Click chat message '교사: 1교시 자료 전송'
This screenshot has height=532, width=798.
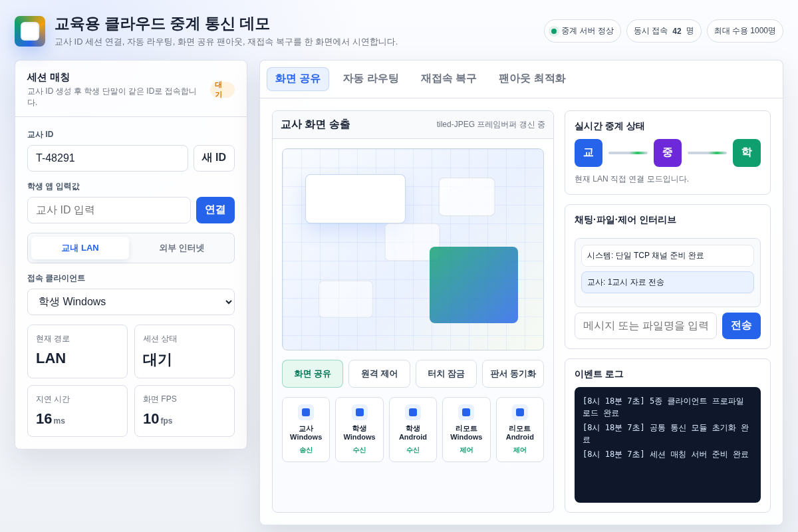(668, 282)
